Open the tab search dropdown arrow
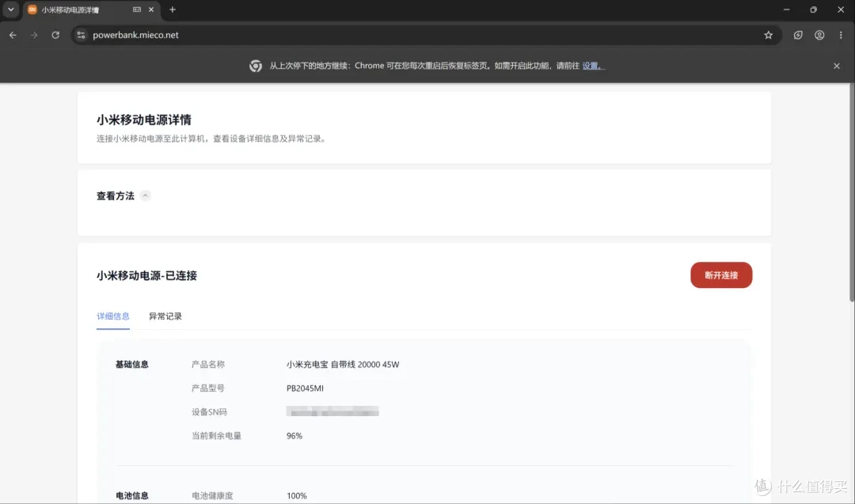The width and height of the screenshot is (855, 504). 11,9
